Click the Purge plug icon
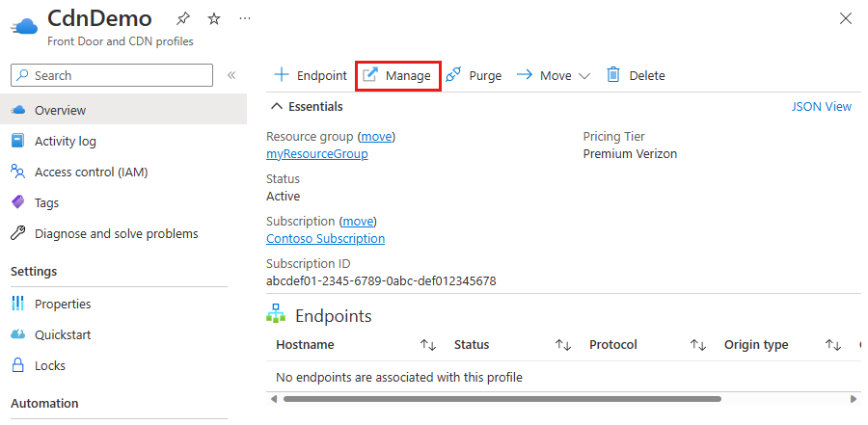Viewport: 868px width, 425px height. pos(453,75)
